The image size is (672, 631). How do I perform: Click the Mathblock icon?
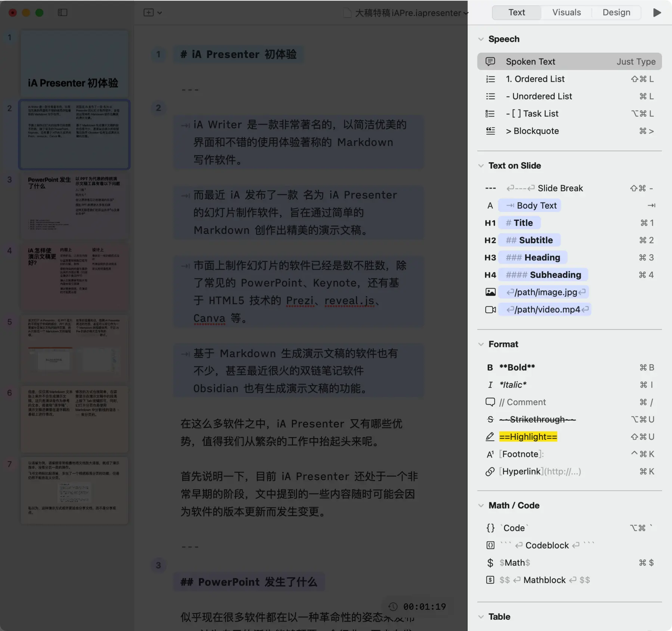(x=490, y=580)
